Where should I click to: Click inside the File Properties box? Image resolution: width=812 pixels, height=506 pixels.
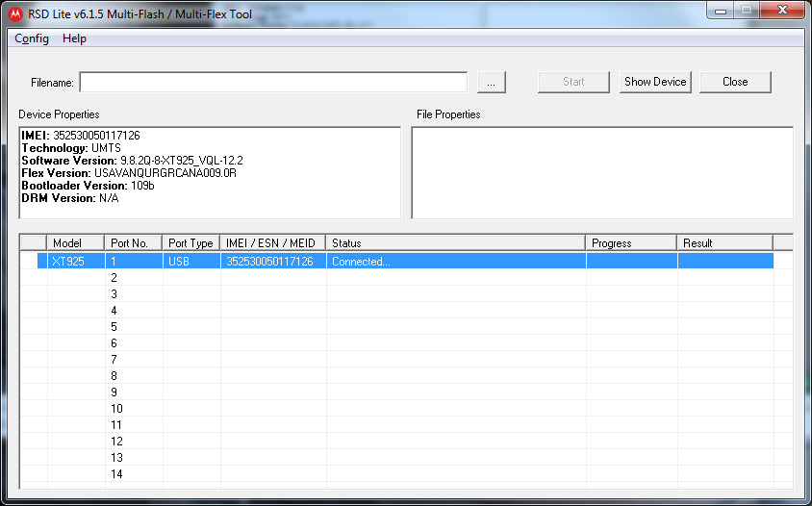point(602,172)
